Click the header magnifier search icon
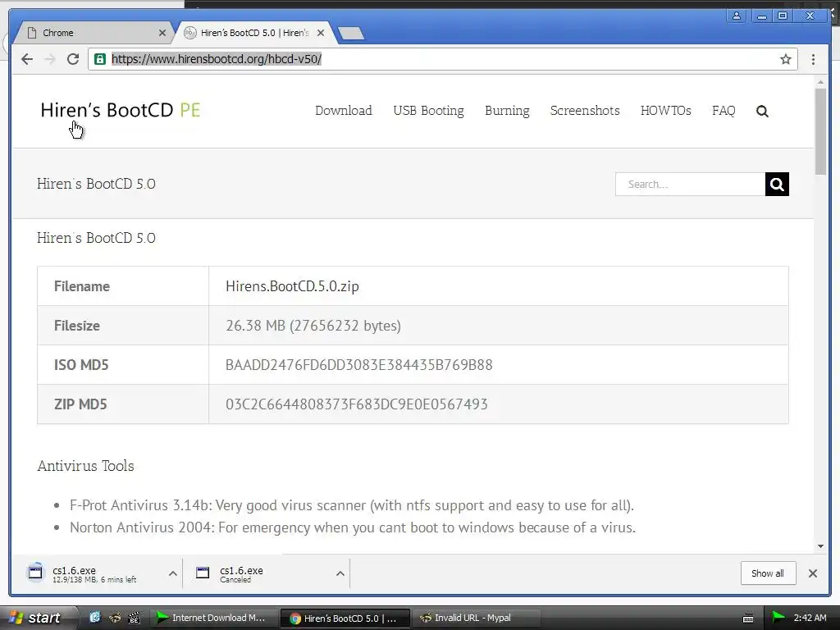This screenshot has width=840, height=630. pyautogui.click(x=762, y=111)
